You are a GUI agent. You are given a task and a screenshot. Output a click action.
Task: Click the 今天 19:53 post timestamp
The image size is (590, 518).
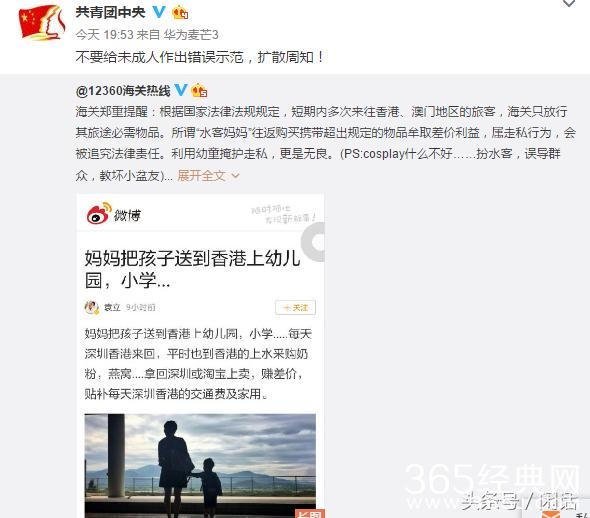click(x=105, y=35)
